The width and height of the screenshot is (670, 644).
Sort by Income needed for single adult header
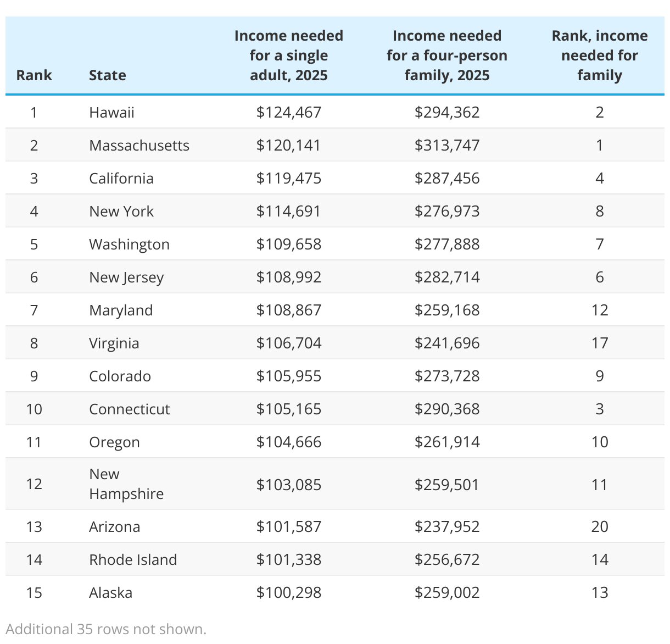tap(289, 55)
